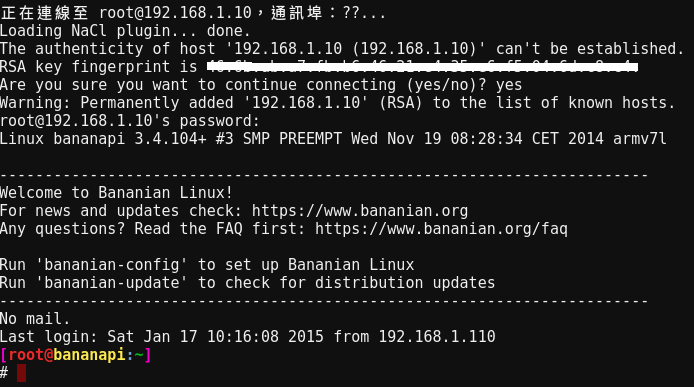694x387 pixels.
Task: Click the upper dashed separator line
Action: pos(324,176)
